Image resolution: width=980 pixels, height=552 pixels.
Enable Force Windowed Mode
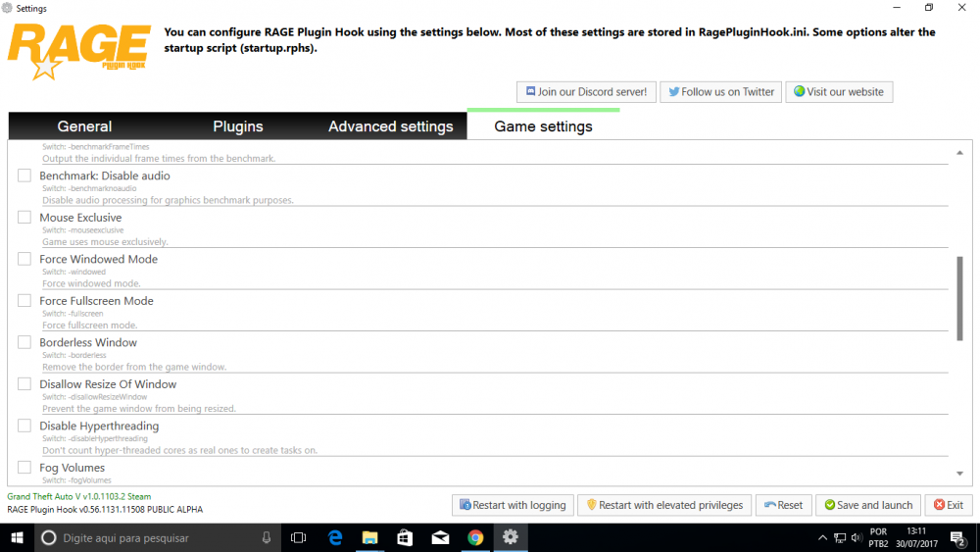point(24,259)
